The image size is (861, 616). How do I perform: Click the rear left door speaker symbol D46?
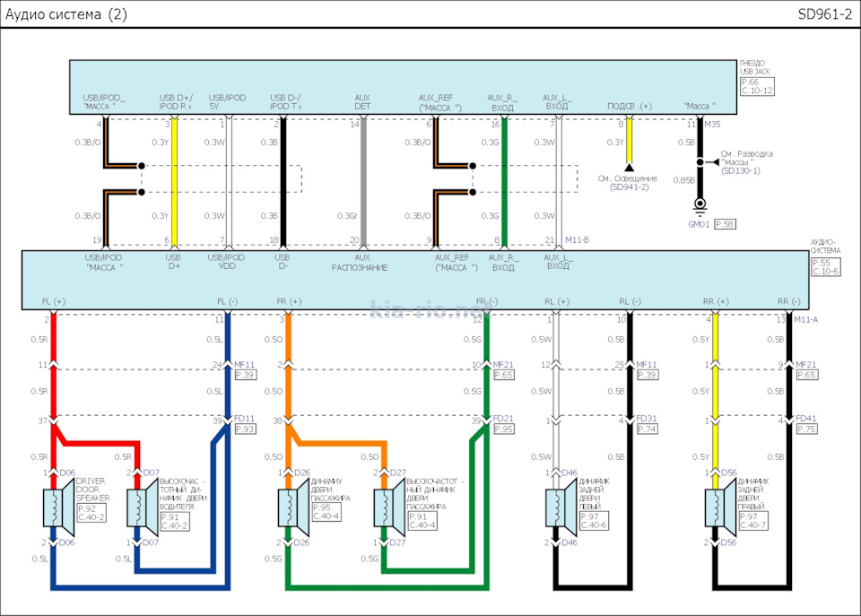561,508
